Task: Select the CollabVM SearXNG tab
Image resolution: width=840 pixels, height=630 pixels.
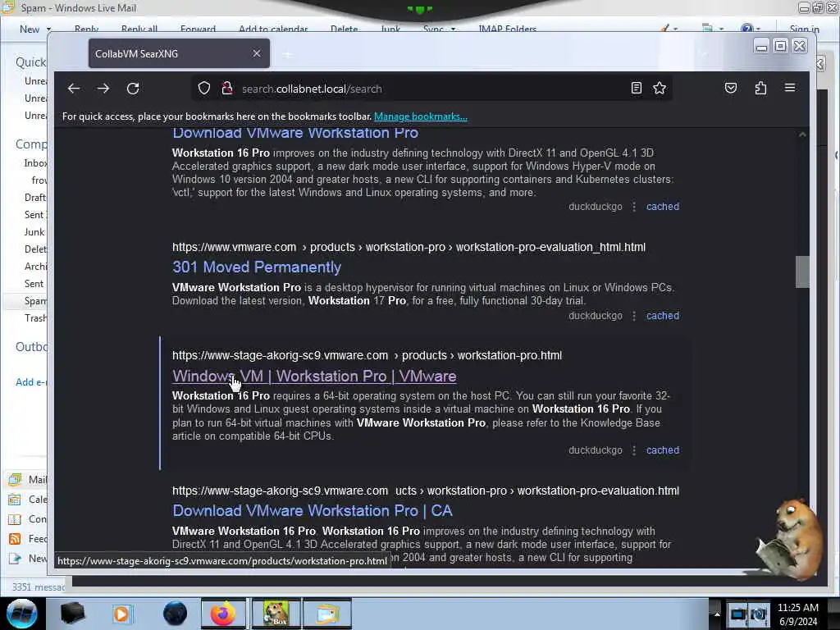Action: click(179, 53)
